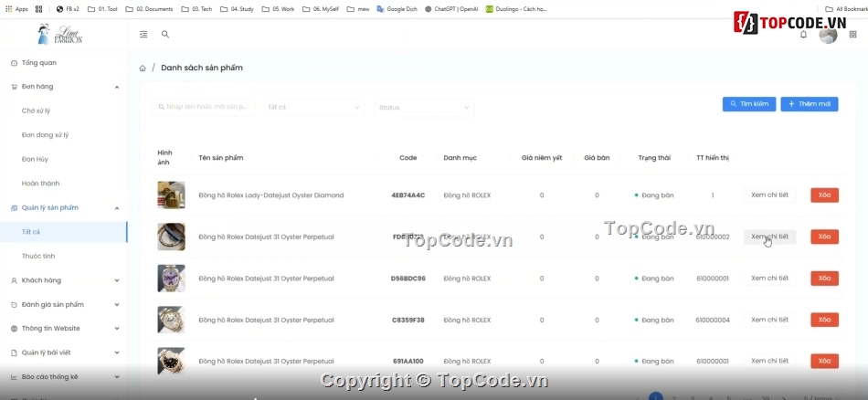Click the Thêm mới button

pos(810,104)
